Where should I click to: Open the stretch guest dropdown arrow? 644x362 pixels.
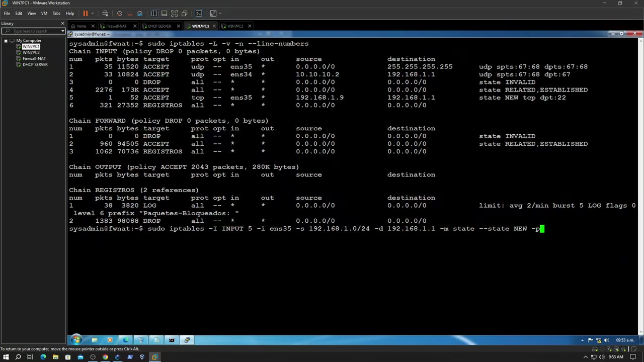(x=220, y=14)
